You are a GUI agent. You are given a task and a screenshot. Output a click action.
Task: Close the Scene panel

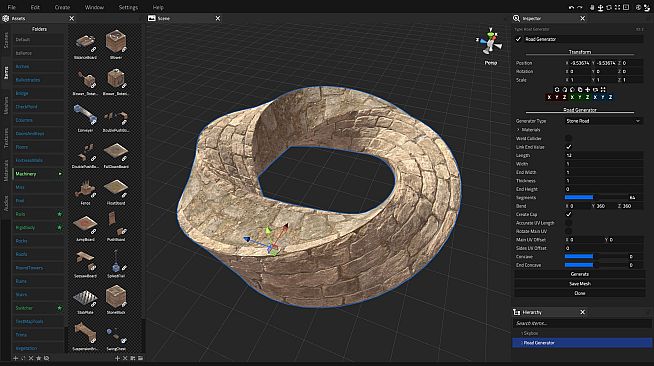coord(218,18)
